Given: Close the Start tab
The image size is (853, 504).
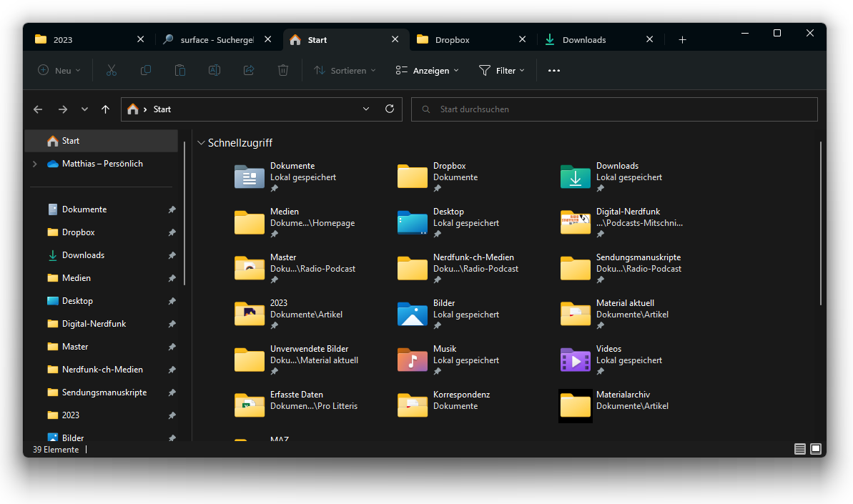Looking at the screenshot, I should [x=395, y=39].
